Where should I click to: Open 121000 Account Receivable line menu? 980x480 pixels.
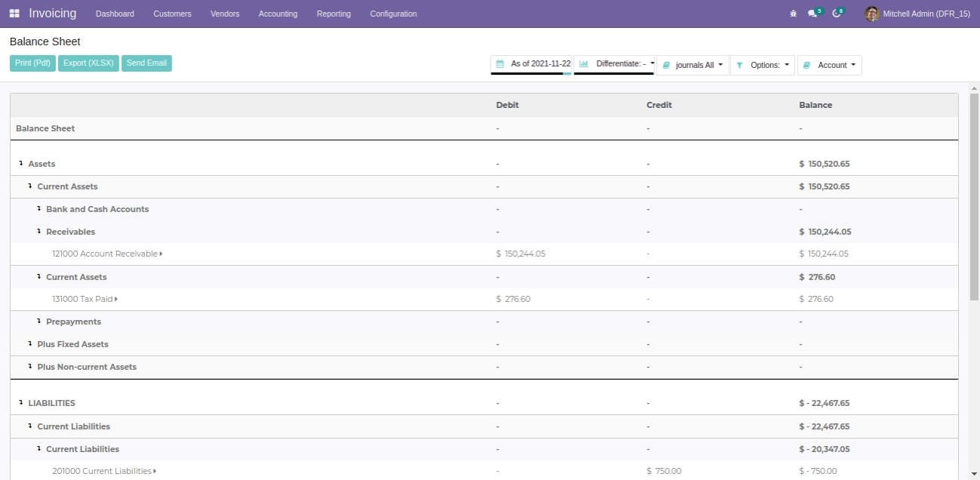coord(161,254)
